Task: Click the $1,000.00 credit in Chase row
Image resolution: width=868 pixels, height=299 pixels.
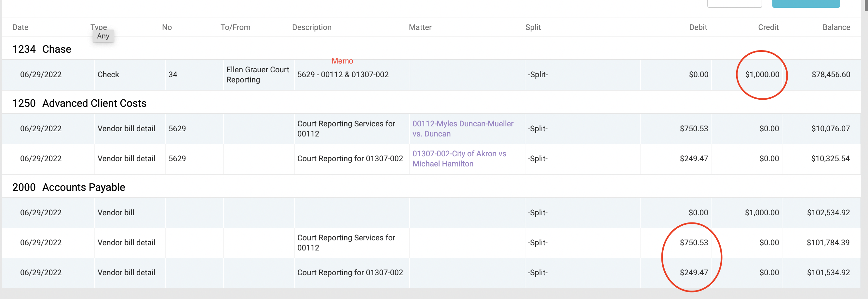Action: point(762,75)
